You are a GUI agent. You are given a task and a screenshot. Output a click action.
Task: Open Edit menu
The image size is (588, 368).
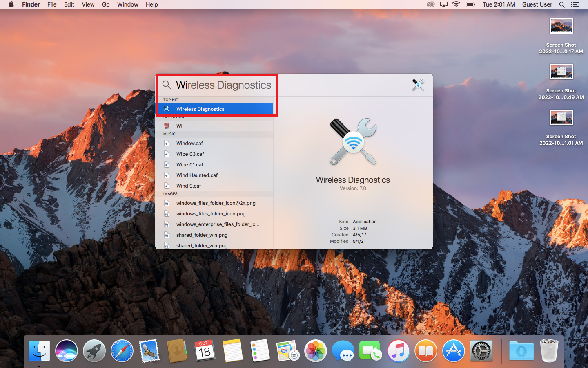(69, 4)
